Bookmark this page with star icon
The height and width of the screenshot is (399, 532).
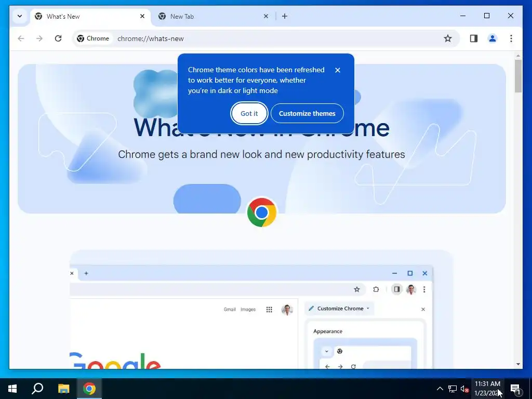pyautogui.click(x=448, y=38)
